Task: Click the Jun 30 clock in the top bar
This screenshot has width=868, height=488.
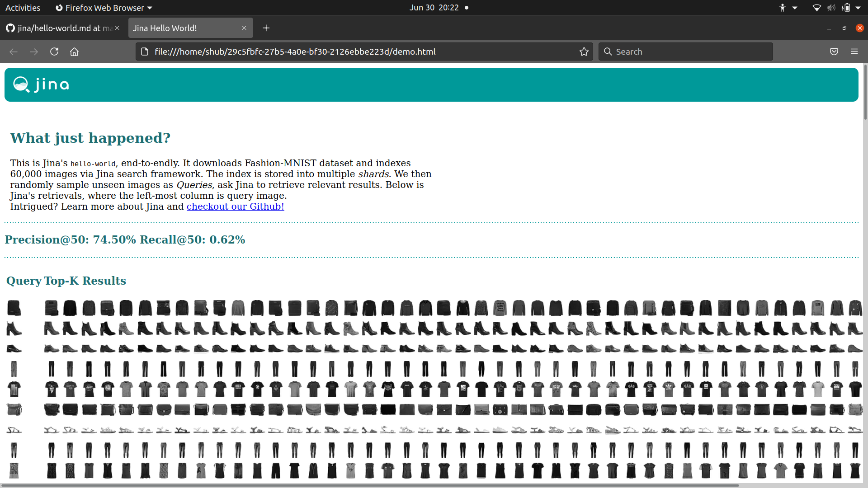Action: coord(434,8)
